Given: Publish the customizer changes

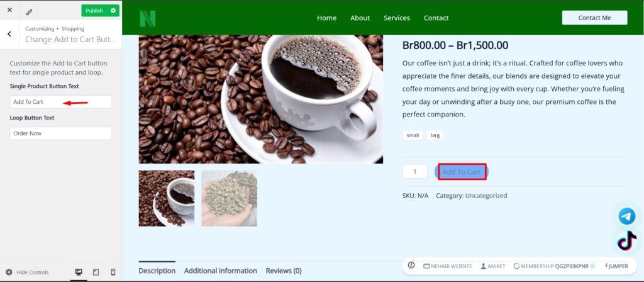Looking at the screenshot, I should 94,11.
